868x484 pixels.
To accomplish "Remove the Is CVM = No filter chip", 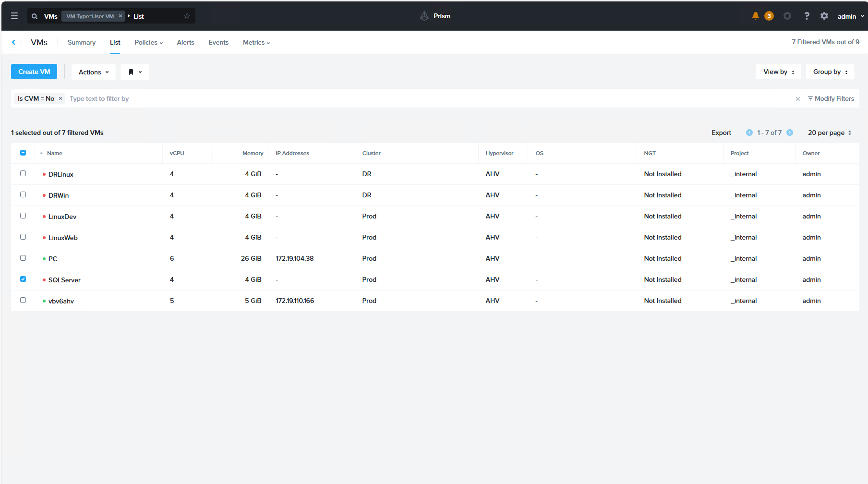I will (x=60, y=98).
